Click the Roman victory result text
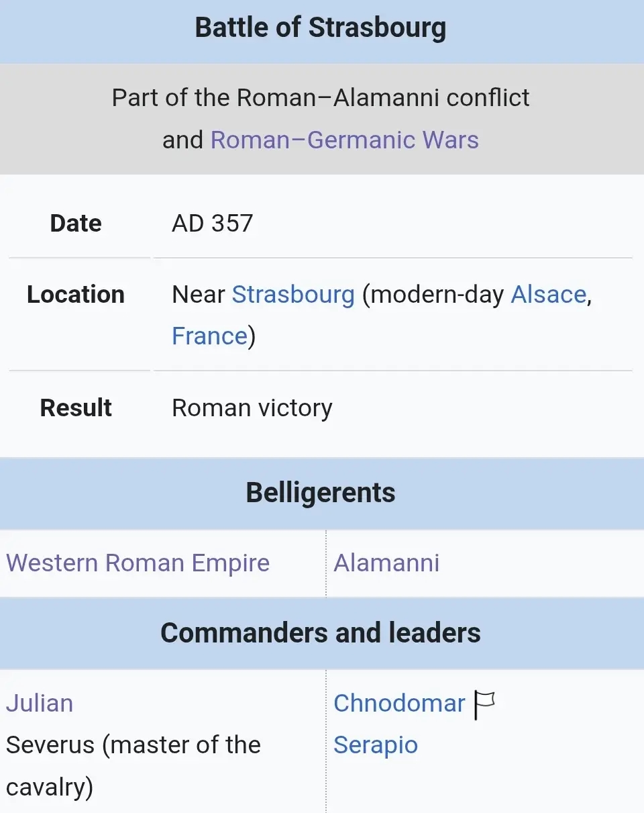 (x=252, y=408)
